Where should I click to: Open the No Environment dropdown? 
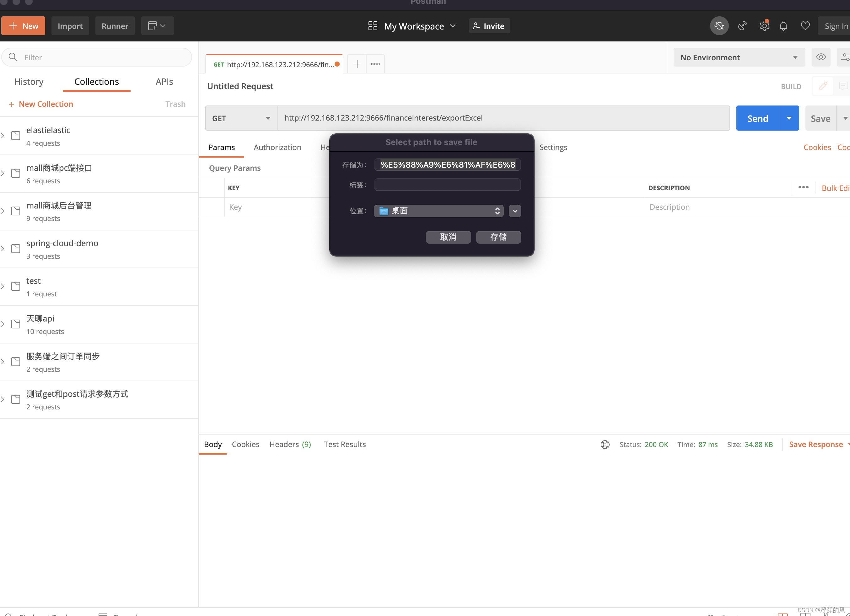(739, 57)
